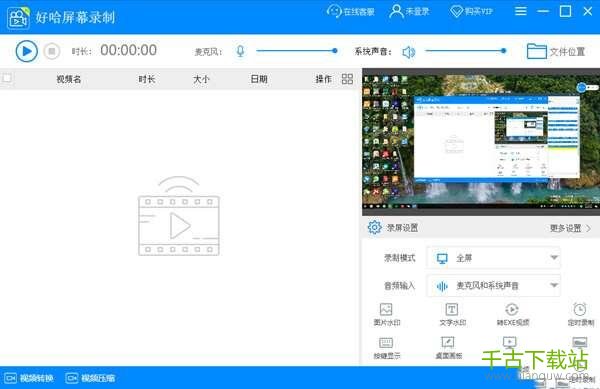600x389 pixels.
Task: Expand the 音频输入 audio input dropdown
Action: click(494, 285)
